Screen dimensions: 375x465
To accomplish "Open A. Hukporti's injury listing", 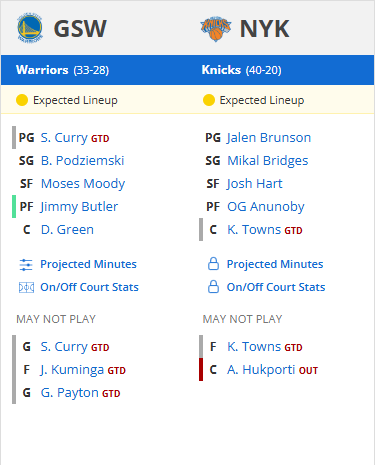I will 261,370.
